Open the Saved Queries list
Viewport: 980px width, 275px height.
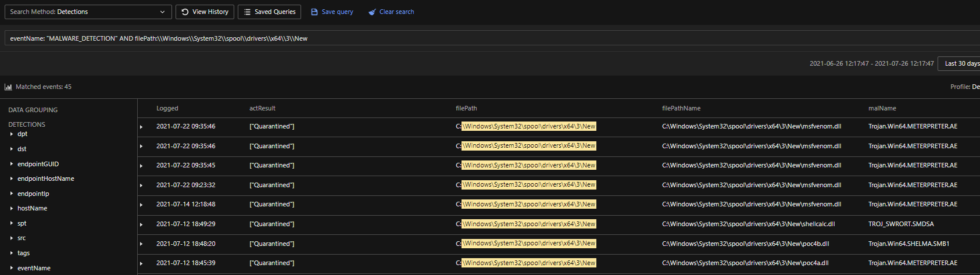click(269, 12)
